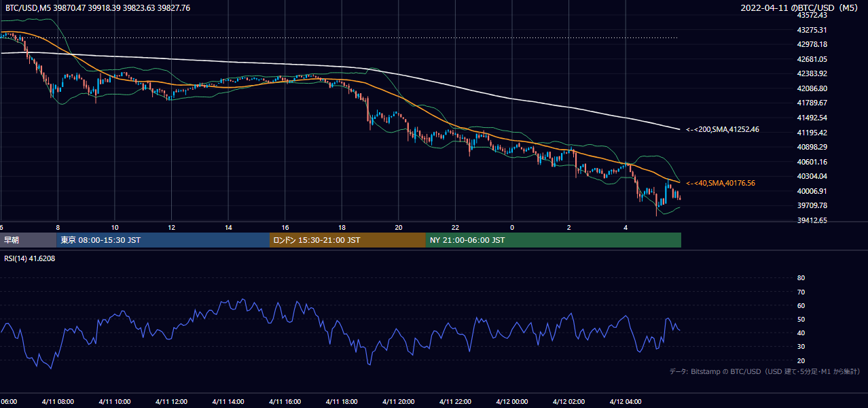Select the 200 SMA label 41252.46
868x408 pixels.
(x=723, y=129)
